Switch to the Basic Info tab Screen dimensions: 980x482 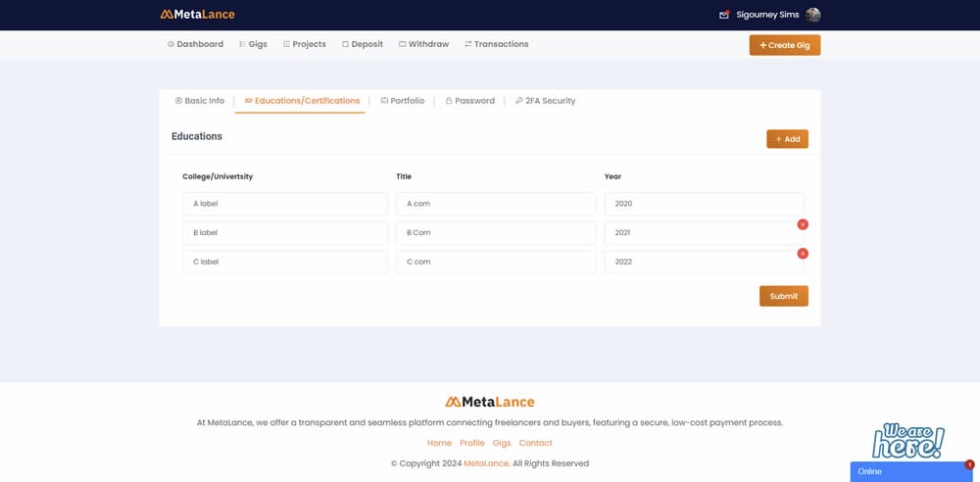pyautogui.click(x=199, y=101)
